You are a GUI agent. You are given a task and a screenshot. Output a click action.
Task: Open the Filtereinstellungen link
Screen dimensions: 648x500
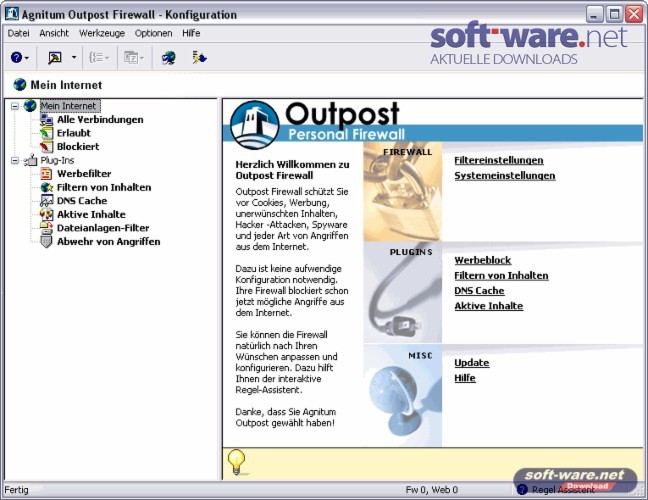[x=499, y=160]
